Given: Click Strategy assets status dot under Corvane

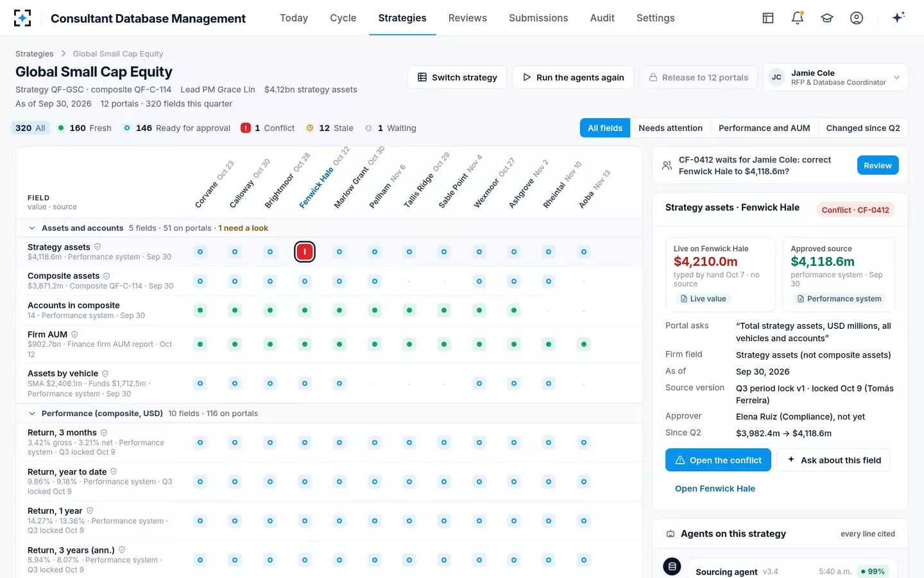Looking at the screenshot, I should click(x=200, y=252).
